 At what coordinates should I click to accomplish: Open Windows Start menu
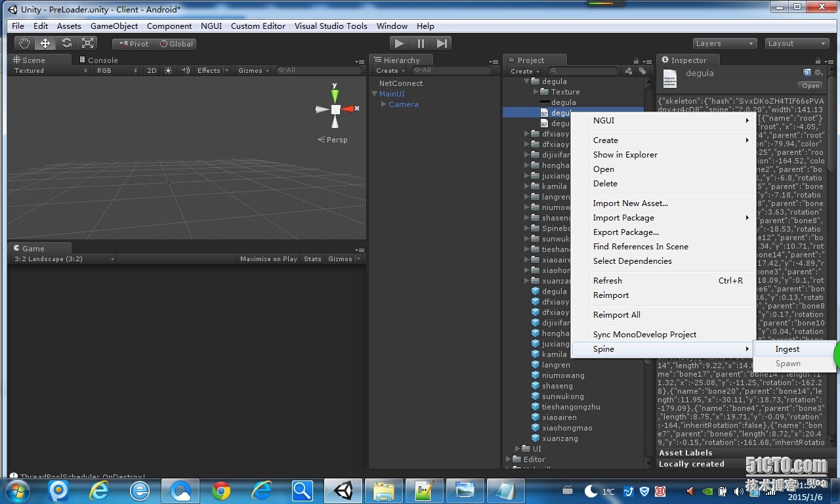17,490
